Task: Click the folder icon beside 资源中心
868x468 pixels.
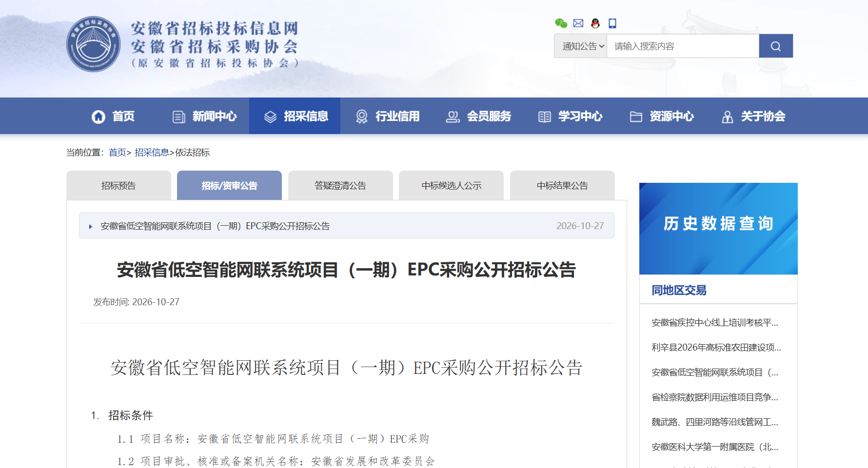Action: point(636,117)
